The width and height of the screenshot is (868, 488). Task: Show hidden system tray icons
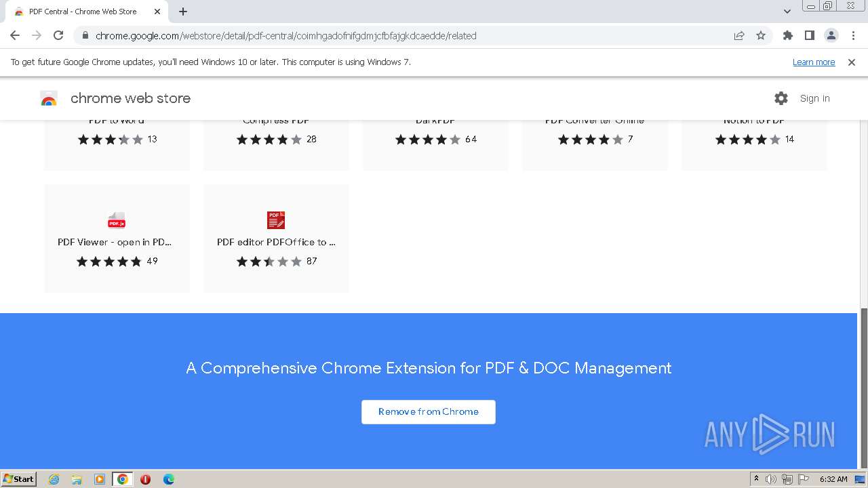pyautogui.click(x=757, y=479)
